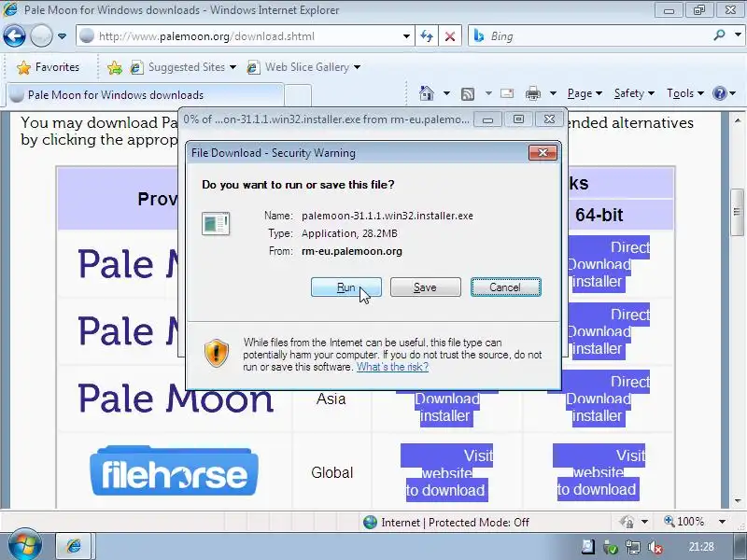This screenshot has height=560, width=747.
Task: Minimize the download progress window
Action: (487, 119)
